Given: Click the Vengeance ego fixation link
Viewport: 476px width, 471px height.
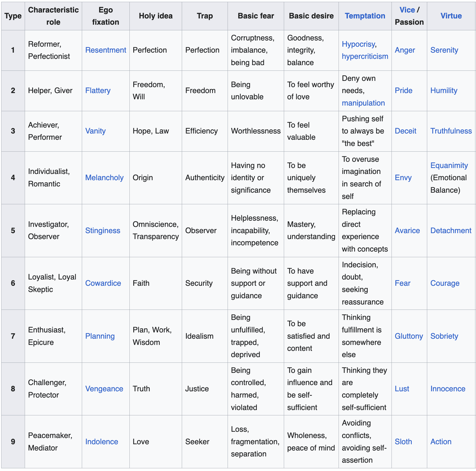Looking at the screenshot, I should point(104,389).
